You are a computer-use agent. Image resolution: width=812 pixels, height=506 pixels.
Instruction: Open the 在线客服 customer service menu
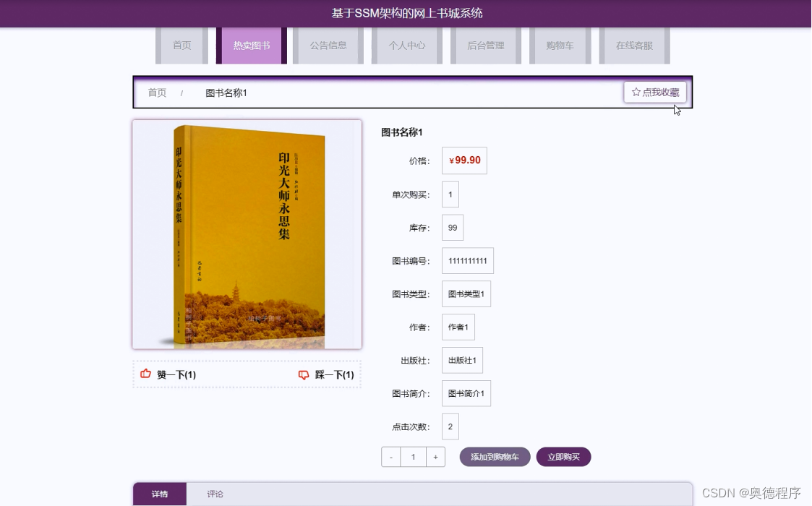coord(634,45)
